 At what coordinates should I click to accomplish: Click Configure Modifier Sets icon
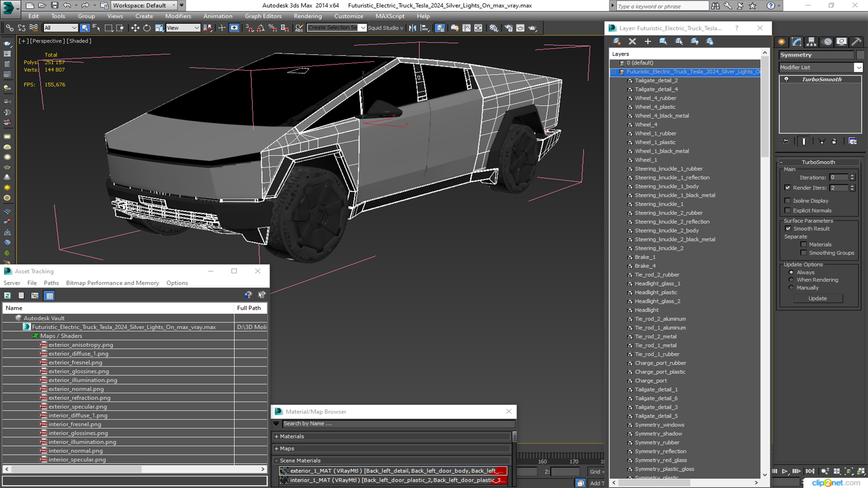click(853, 141)
